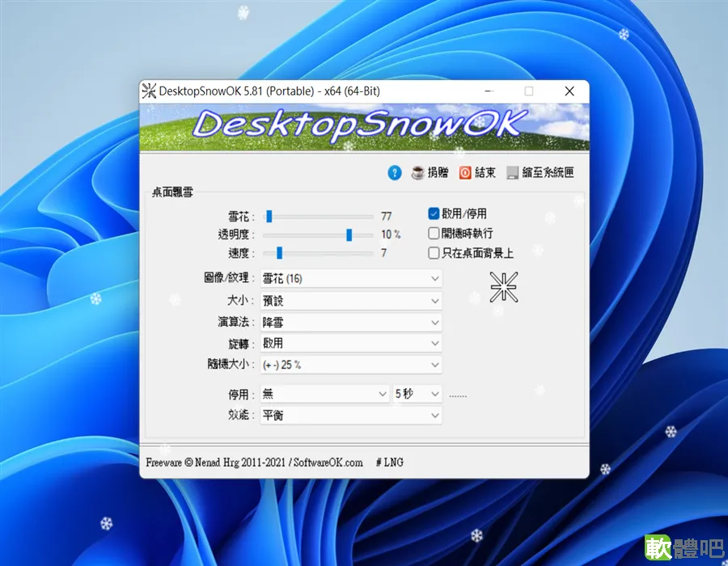Image resolution: width=728 pixels, height=566 pixels.
Task: Minimize the DesktopSnowOK window
Action: [489, 91]
